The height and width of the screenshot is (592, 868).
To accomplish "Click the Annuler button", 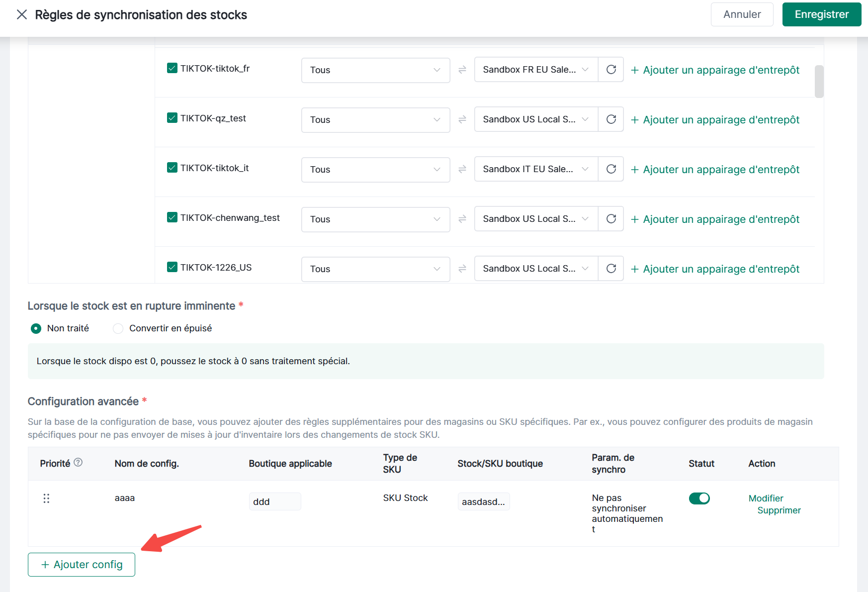I will click(x=742, y=14).
